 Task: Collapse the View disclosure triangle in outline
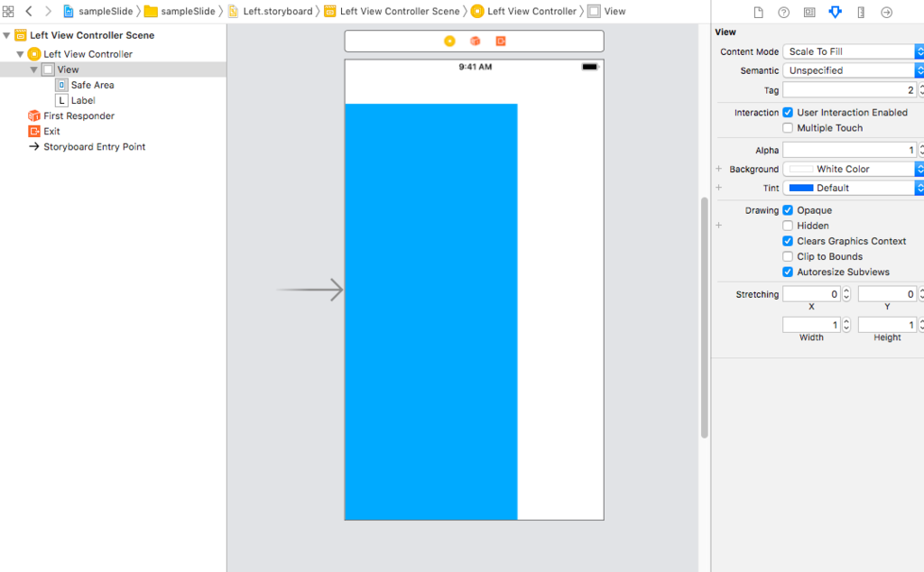pyautogui.click(x=33, y=69)
